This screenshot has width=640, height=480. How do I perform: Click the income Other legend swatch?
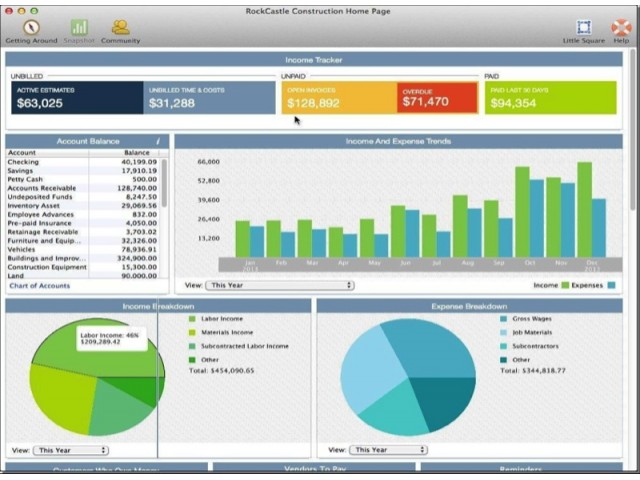point(192,360)
